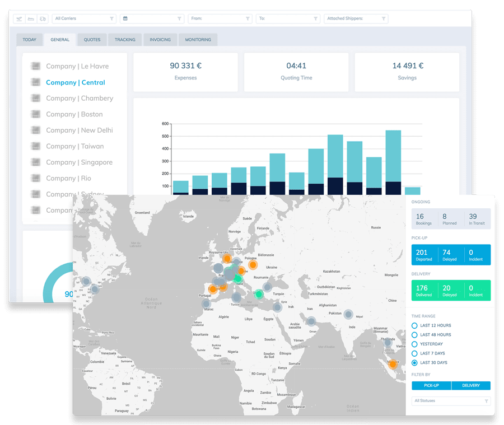
Task: Open the Invoicing tab
Action: click(x=160, y=39)
